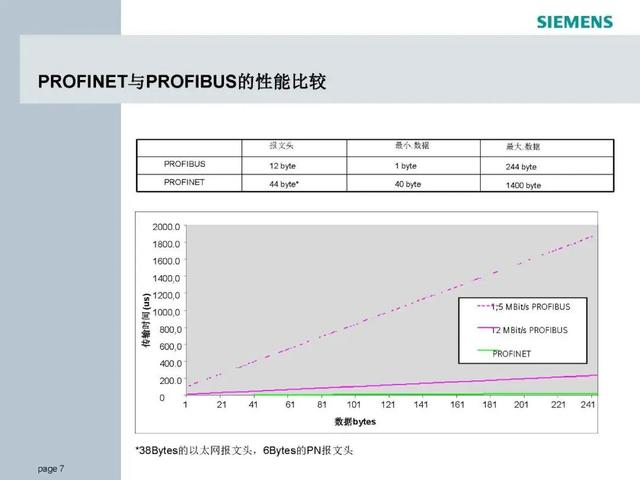The image size is (640, 480).
Task: Click the 12 byte table cell
Action: 283,166
